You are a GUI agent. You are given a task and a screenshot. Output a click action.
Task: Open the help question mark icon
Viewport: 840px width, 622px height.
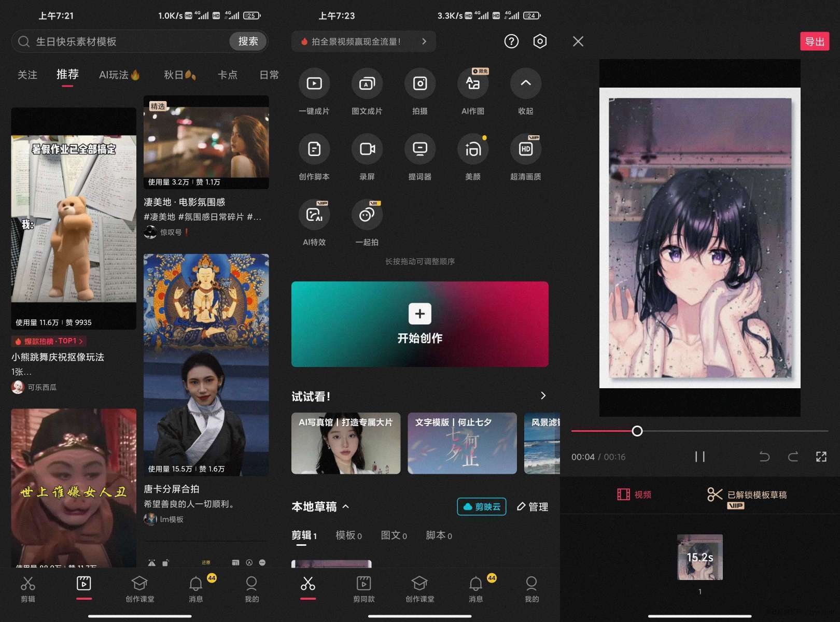(511, 41)
